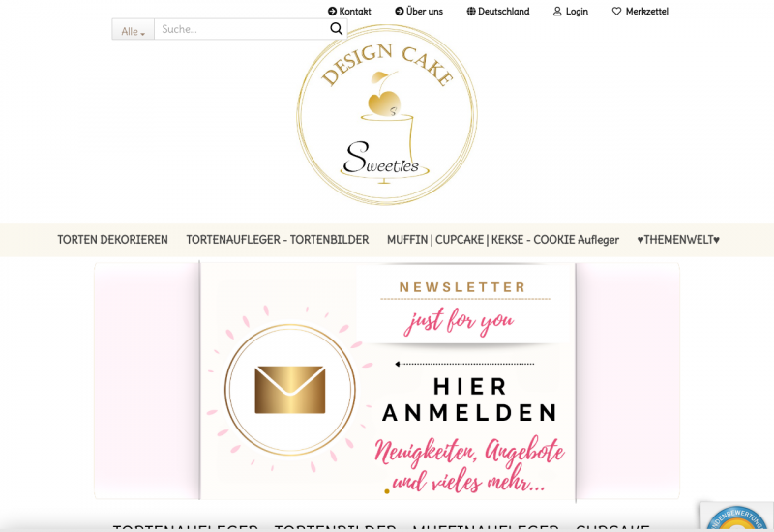
Task: Click the magnifying glass search icon
Action: (x=336, y=29)
